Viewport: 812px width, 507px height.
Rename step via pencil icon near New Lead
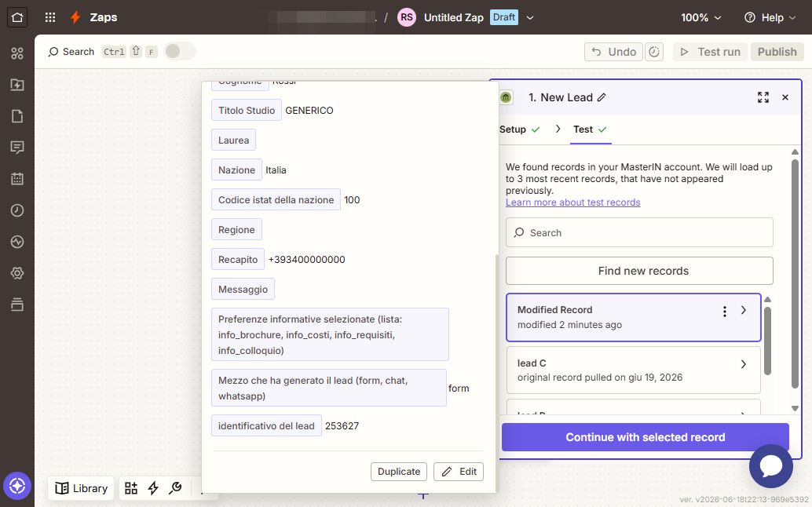[x=602, y=97]
